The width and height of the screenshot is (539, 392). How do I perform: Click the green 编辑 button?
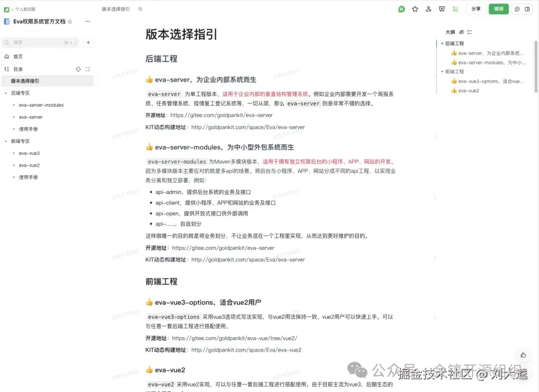(x=498, y=9)
